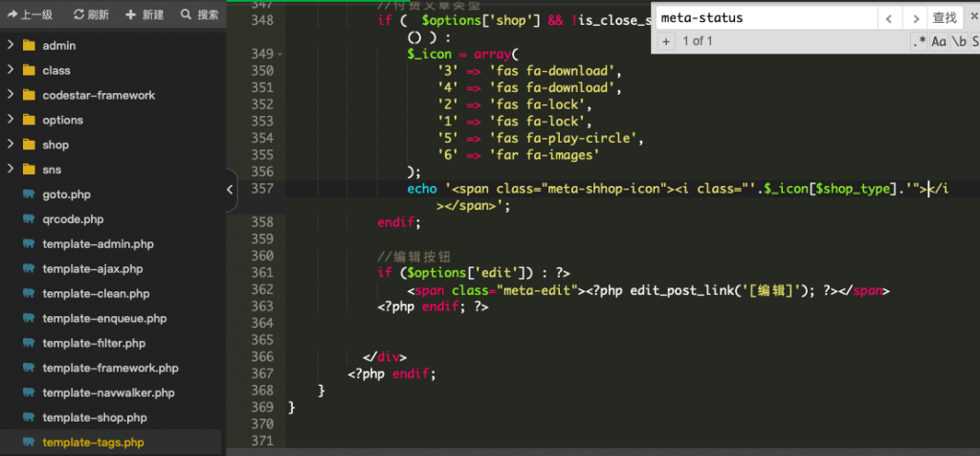Click PHP icon beside template-filter.php
This screenshot has height=456, width=980.
(x=29, y=343)
